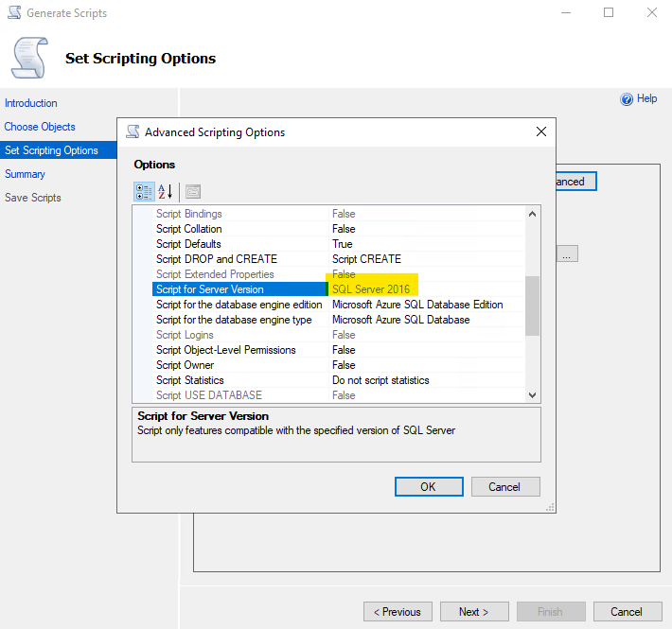
Task: Click the ellipsis browse button
Action: pos(567,253)
